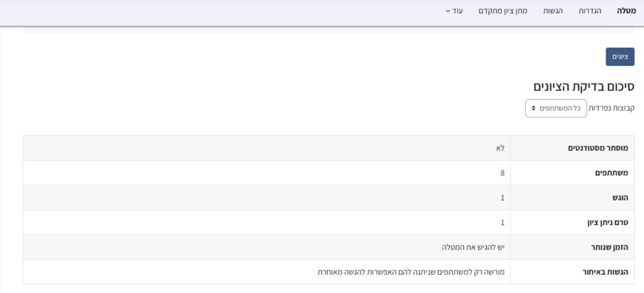Open the מתן ציון מתקדם tab

pos(504,11)
